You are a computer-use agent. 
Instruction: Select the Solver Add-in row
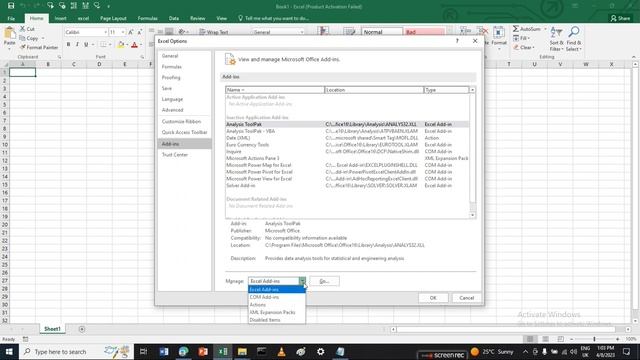347,185
